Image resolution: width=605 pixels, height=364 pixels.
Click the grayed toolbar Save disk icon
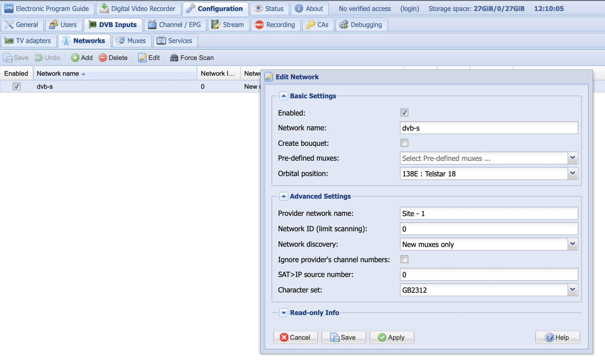8,58
